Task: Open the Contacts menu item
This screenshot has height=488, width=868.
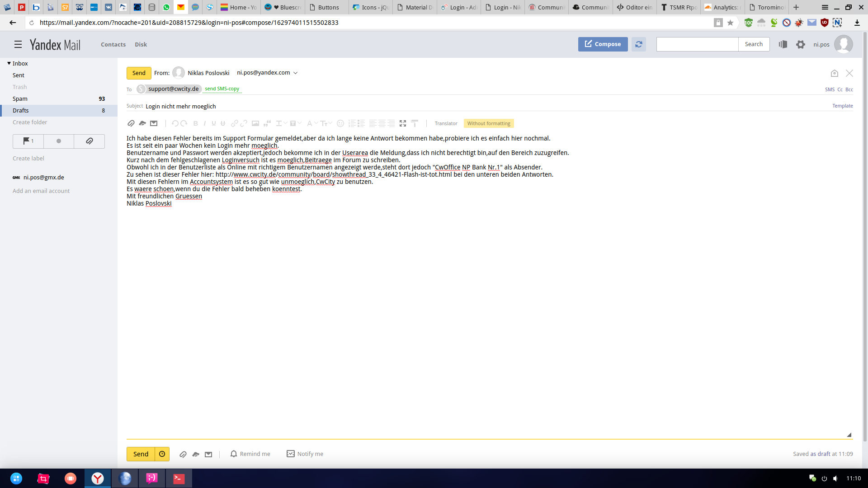Action: point(113,44)
